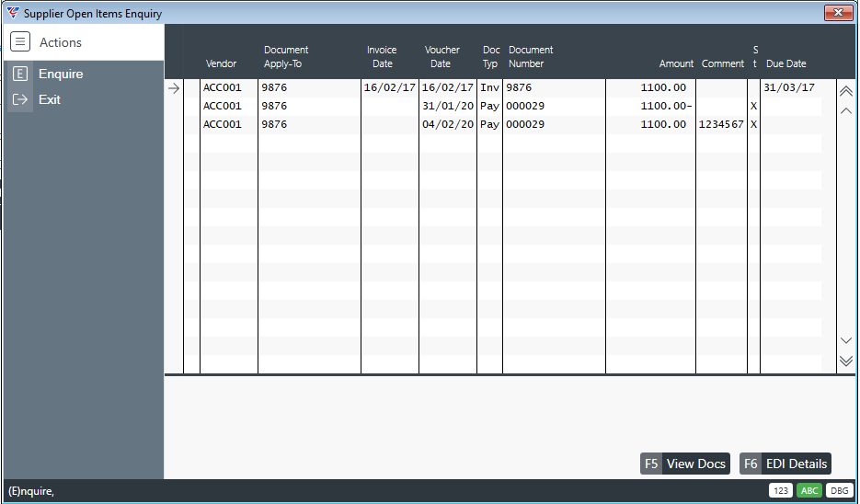Click Amount column header
This screenshot has width=860, height=504.
[x=676, y=63]
